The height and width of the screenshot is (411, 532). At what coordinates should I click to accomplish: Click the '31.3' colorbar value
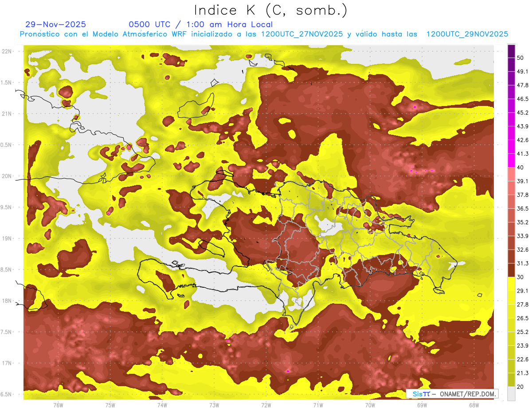pos(523,263)
